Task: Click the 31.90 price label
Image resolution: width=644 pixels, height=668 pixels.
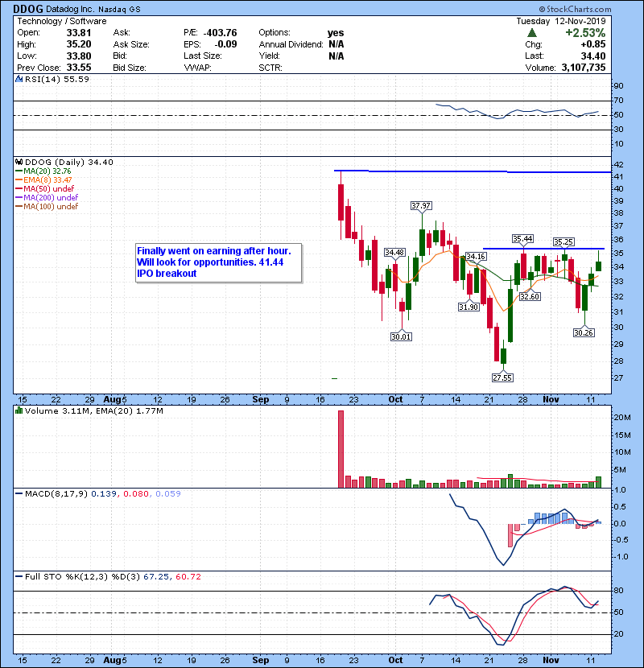Action: tap(469, 307)
